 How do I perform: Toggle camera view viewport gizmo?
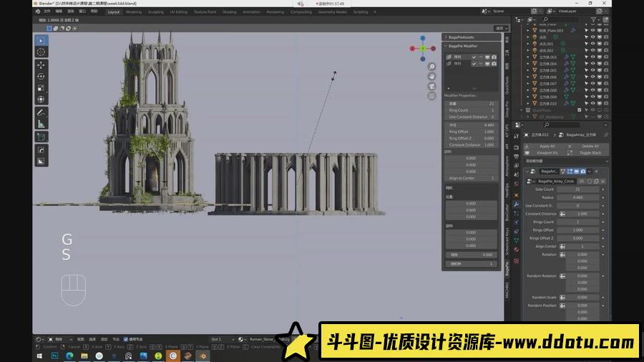coord(431,86)
